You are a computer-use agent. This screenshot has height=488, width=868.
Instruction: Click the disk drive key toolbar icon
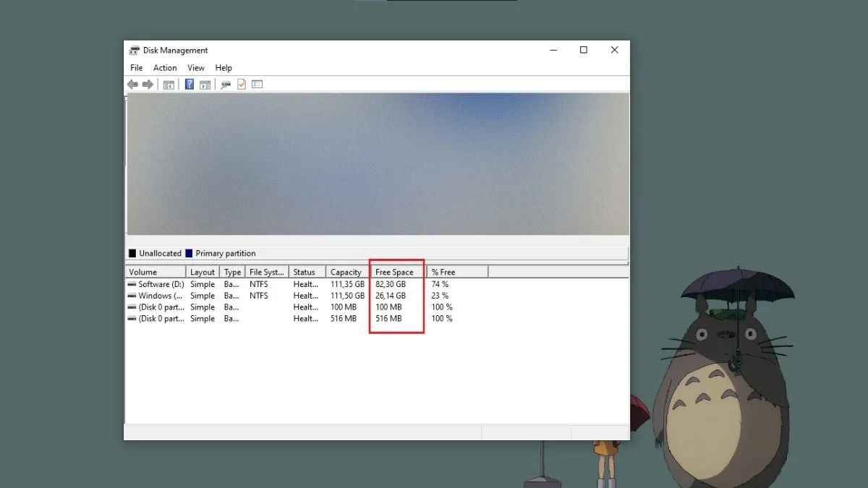pos(226,85)
